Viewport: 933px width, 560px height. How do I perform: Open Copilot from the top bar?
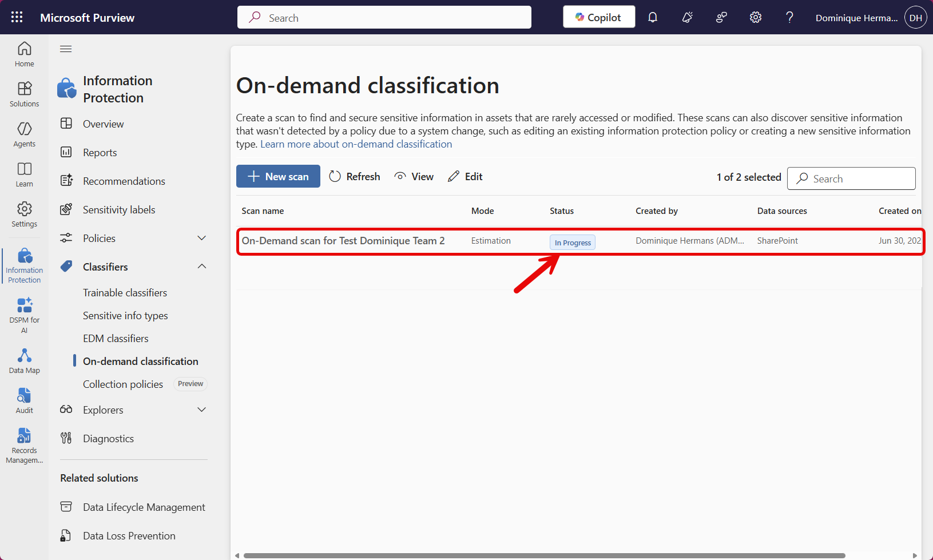pyautogui.click(x=598, y=17)
